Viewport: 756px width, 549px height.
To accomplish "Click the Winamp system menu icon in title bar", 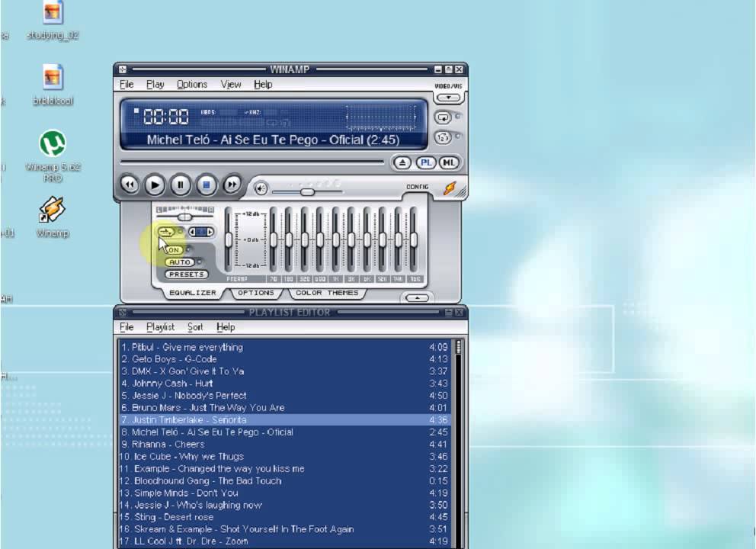I will point(123,69).
